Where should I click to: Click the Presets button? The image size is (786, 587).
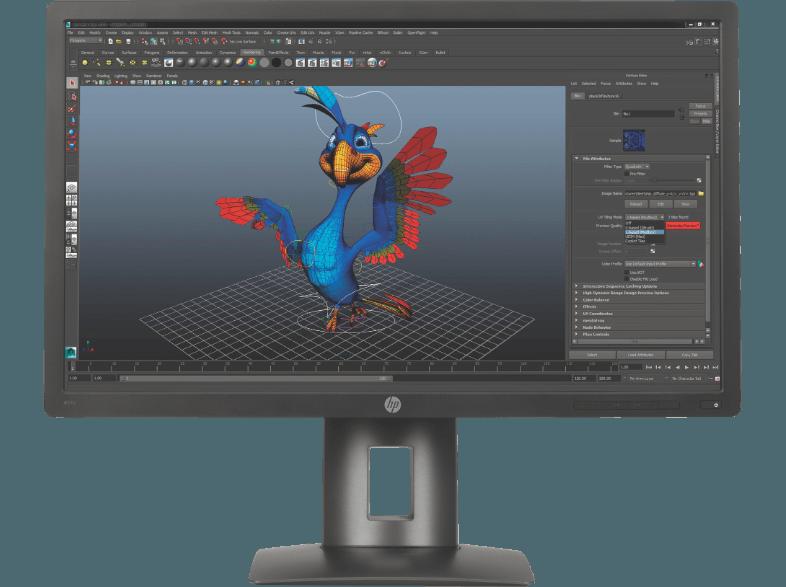click(x=700, y=114)
